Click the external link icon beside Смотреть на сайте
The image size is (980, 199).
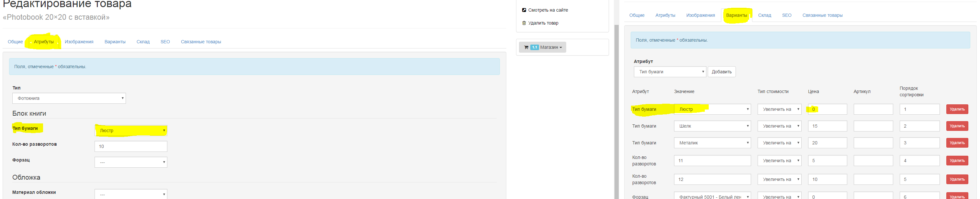click(524, 10)
